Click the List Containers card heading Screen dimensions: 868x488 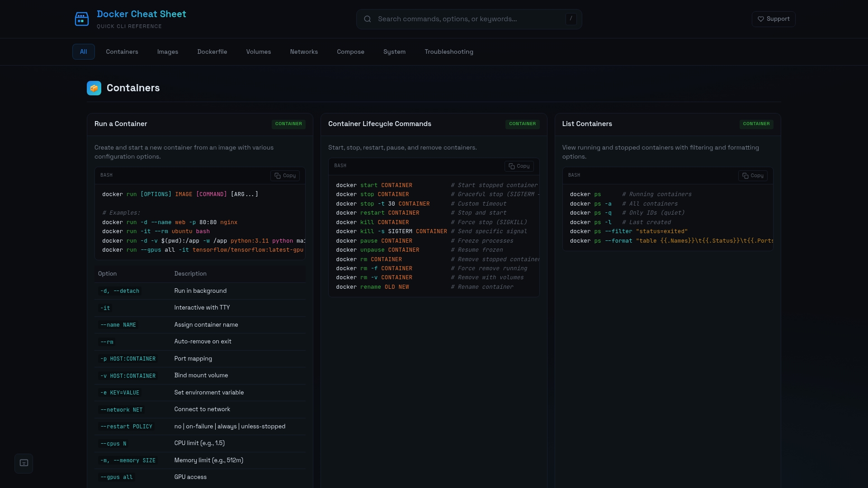click(587, 124)
